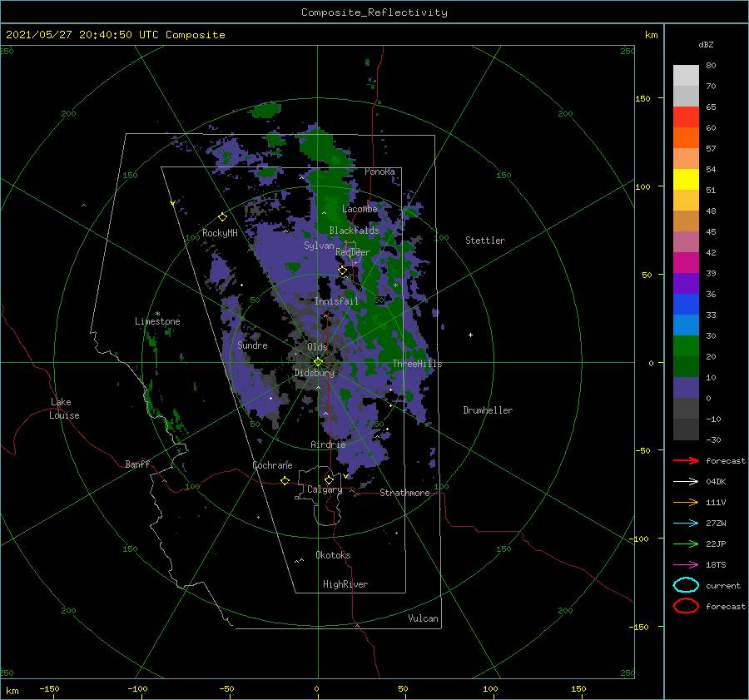Click the Airdrie city label
The image size is (749, 700).
[328, 444]
